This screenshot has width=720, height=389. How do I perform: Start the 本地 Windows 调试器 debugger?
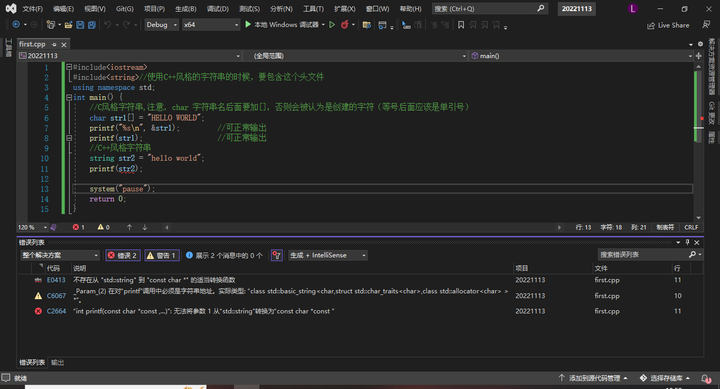[281, 25]
